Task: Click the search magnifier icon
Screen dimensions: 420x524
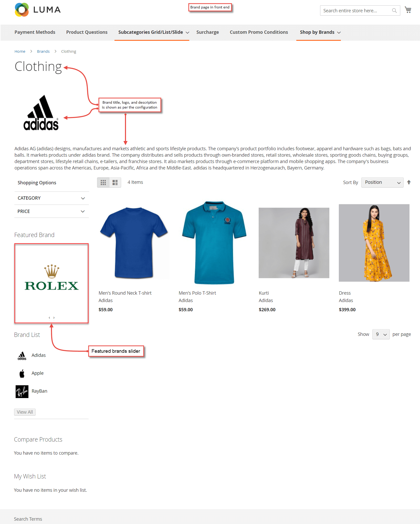Action: (394, 10)
